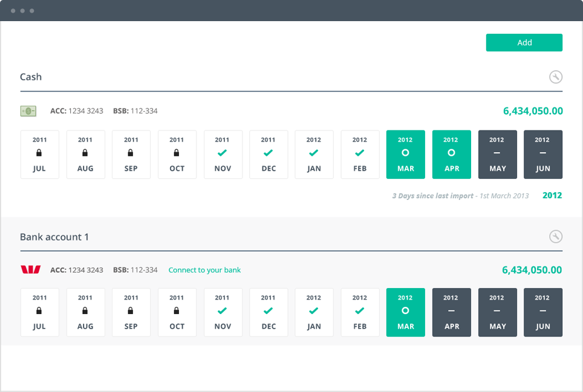This screenshot has width=583, height=392.
Task: Select the 2012 year label under Cash
Action: coord(552,195)
